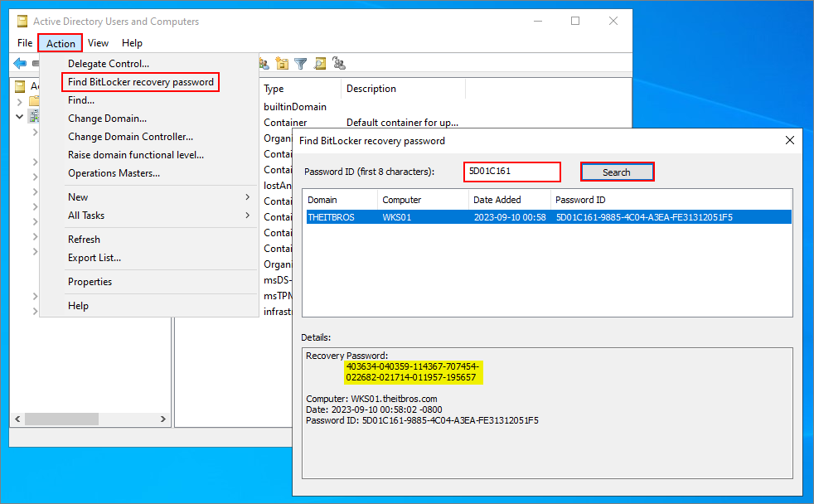814x504 pixels.
Task: Sort results by the Computer column header
Action: click(x=423, y=200)
